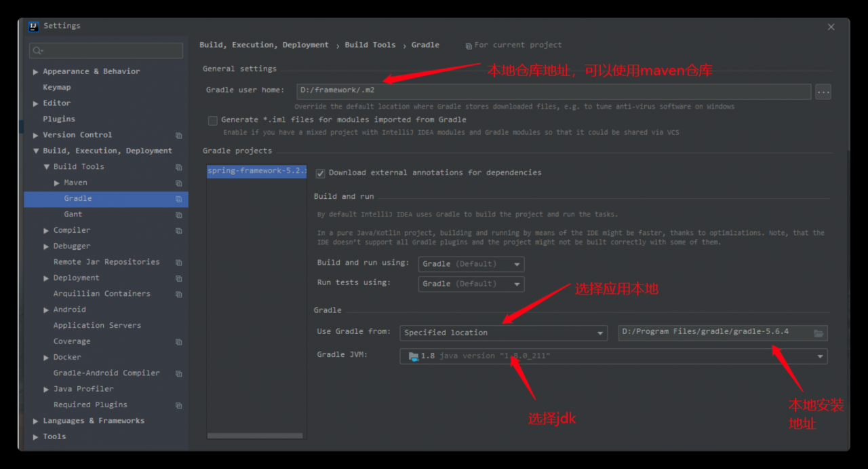Uncheck Download external annotations for dependencies

coord(321,173)
